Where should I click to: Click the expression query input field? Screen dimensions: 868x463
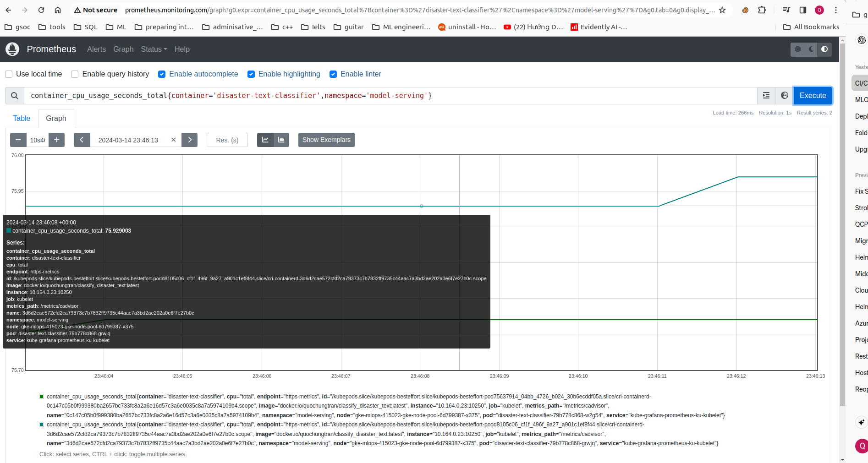point(390,96)
